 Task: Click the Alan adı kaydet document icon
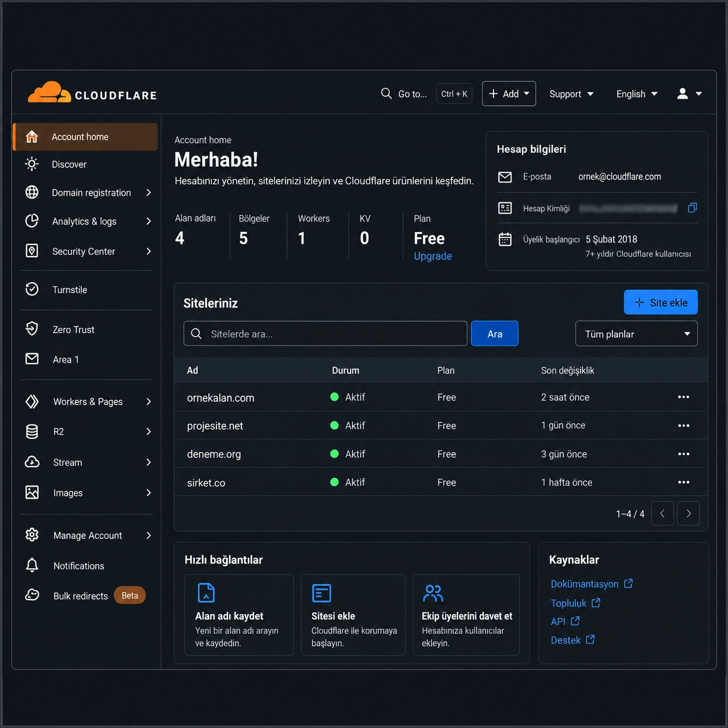tap(206, 593)
